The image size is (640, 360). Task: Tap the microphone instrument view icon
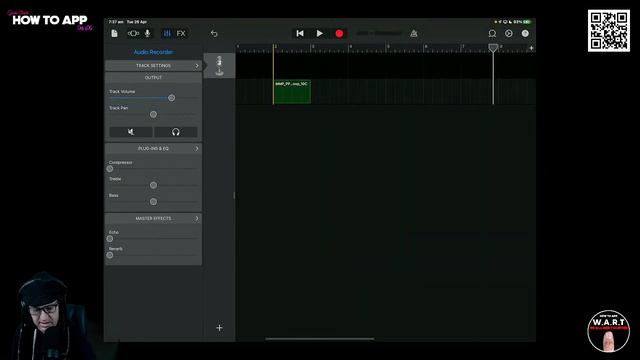147,33
